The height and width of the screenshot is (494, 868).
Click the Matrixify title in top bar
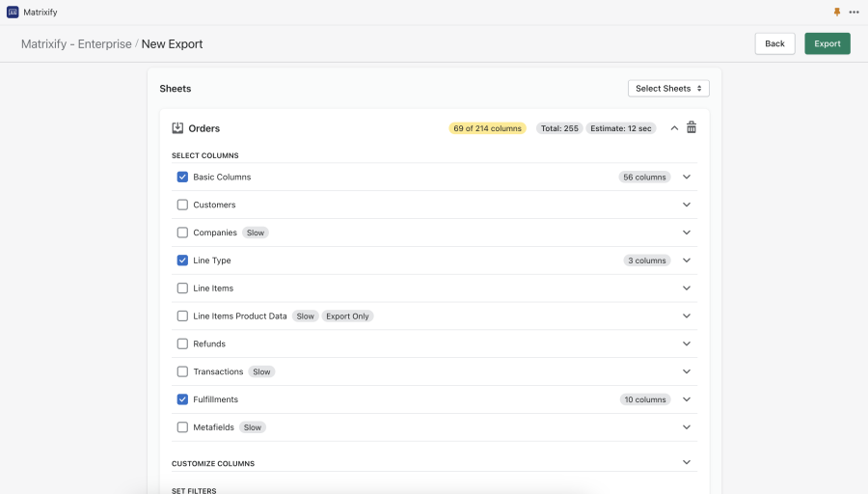[x=41, y=13]
